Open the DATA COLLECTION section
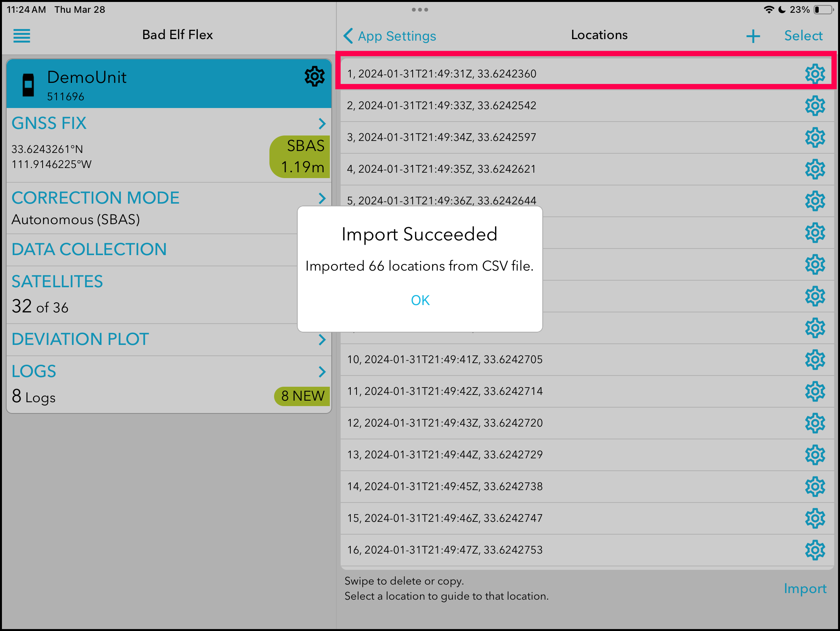Viewport: 840px width, 631px height. coord(89,250)
